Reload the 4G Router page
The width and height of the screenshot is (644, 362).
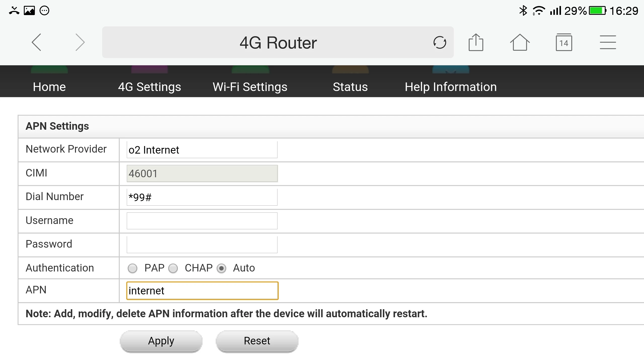tap(439, 42)
